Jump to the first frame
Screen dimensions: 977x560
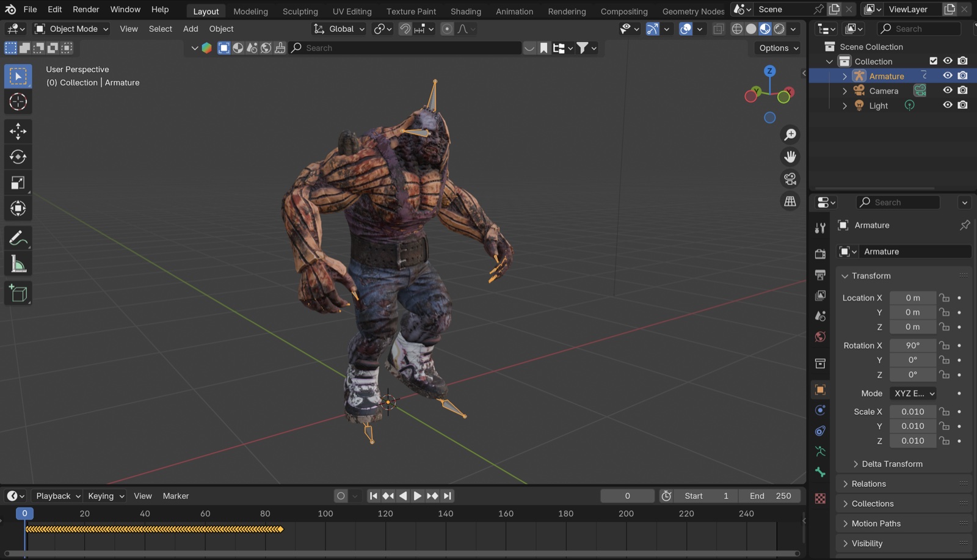tap(373, 496)
